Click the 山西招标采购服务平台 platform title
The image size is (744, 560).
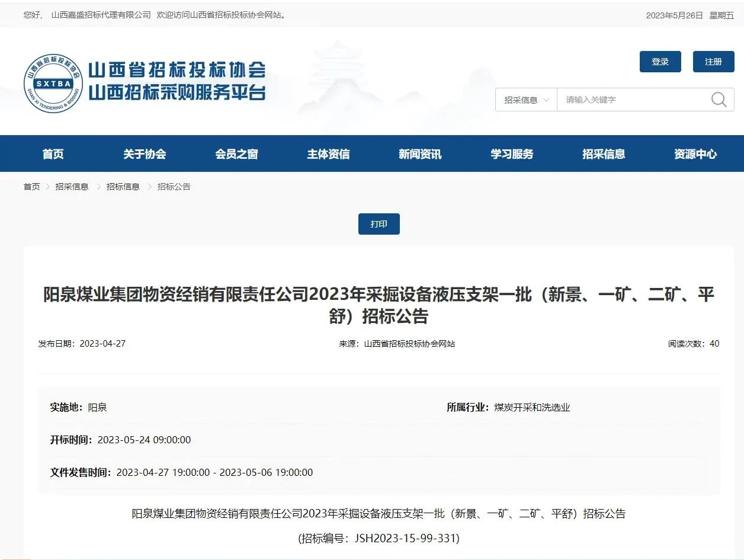[177, 92]
